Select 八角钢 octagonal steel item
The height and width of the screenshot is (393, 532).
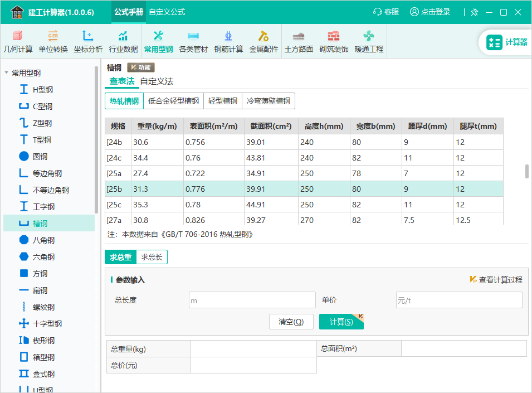coord(49,240)
